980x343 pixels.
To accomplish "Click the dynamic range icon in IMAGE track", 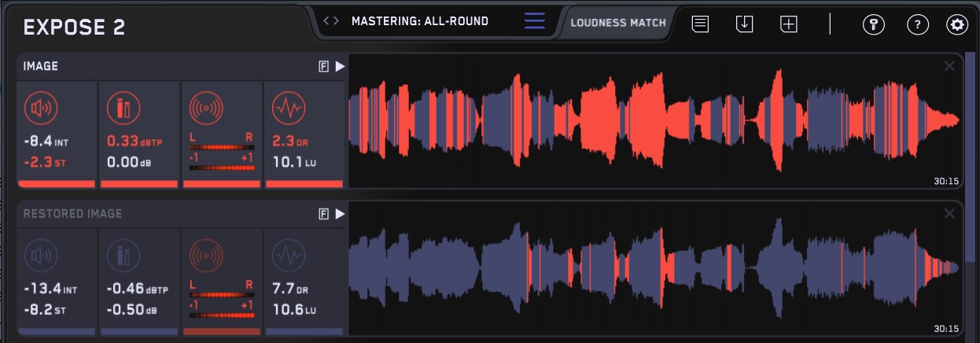I will (x=287, y=107).
